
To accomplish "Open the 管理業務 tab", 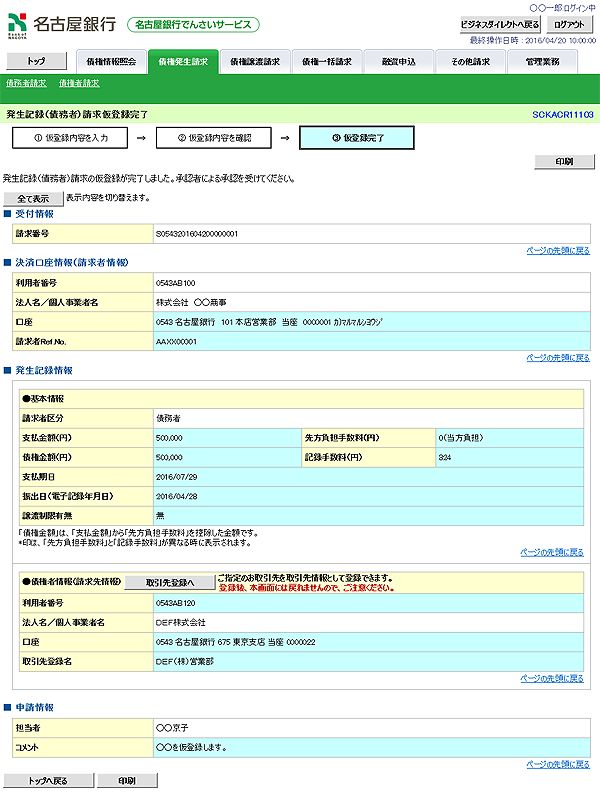I will 542,62.
